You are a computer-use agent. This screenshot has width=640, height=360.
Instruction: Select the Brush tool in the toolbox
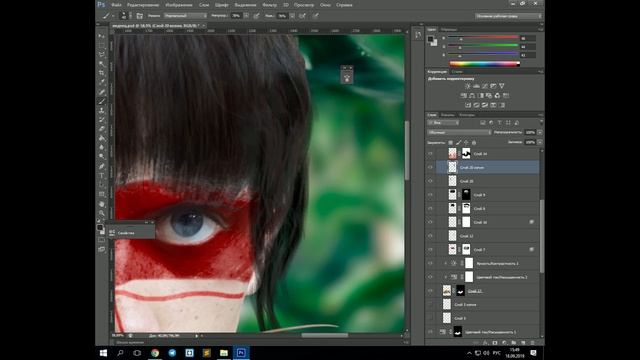coord(102,101)
